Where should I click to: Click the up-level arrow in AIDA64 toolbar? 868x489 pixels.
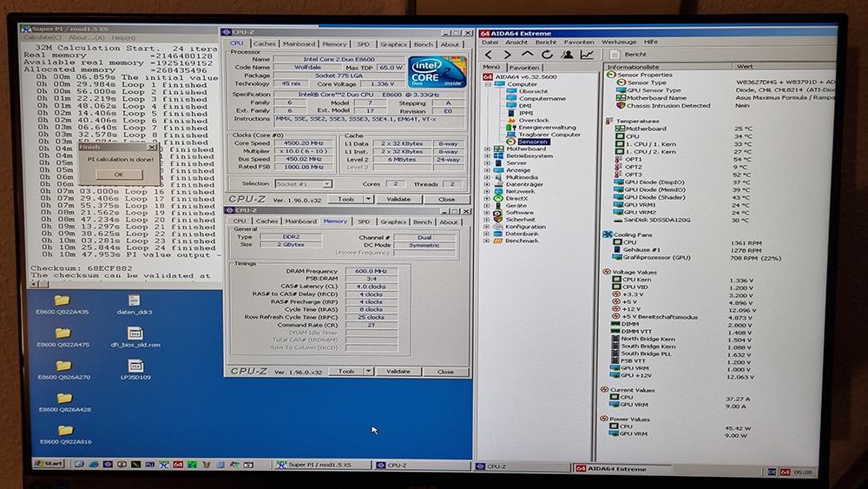click(527, 54)
